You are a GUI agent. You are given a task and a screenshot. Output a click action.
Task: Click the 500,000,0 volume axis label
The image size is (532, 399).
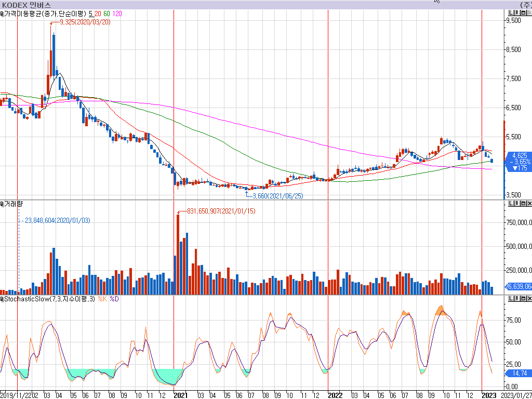tap(519, 246)
